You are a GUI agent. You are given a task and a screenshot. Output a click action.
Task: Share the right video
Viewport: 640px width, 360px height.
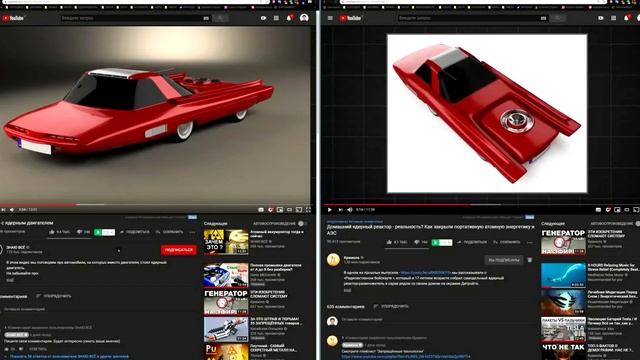tap(472, 242)
